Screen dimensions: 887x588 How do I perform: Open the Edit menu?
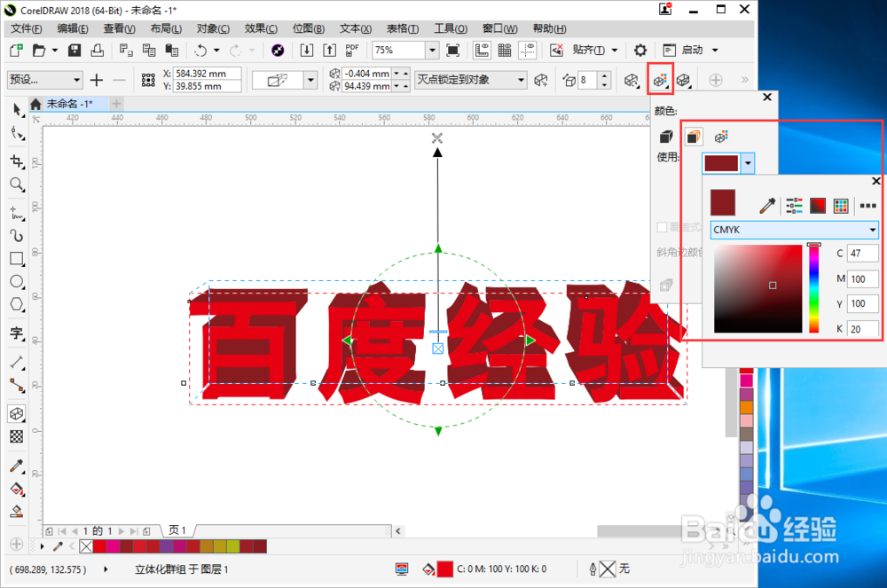pos(73,28)
